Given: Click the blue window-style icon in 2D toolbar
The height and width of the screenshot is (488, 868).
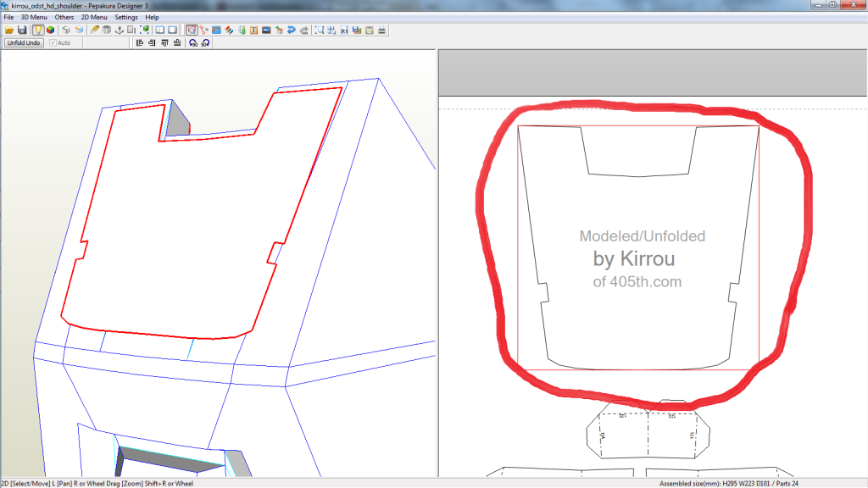Looking at the screenshot, I should pyautogui.click(x=216, y=30).
